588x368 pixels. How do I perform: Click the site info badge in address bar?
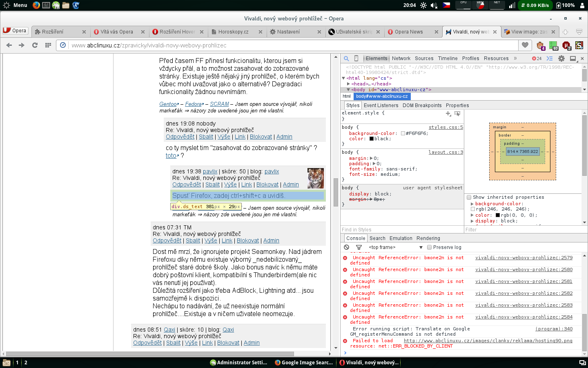pyautogui.click(x=63, y=45)
